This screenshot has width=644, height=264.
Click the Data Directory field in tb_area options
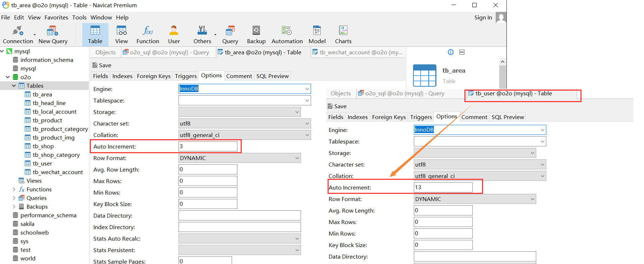pyautogui.click(x=240, y=215)
